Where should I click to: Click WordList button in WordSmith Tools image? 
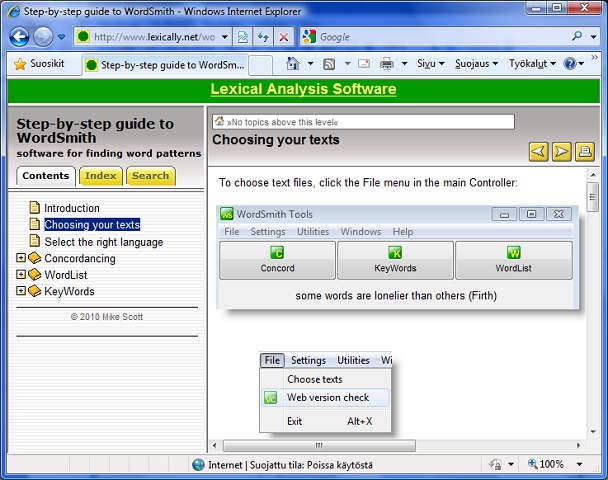tap(514, 260)
